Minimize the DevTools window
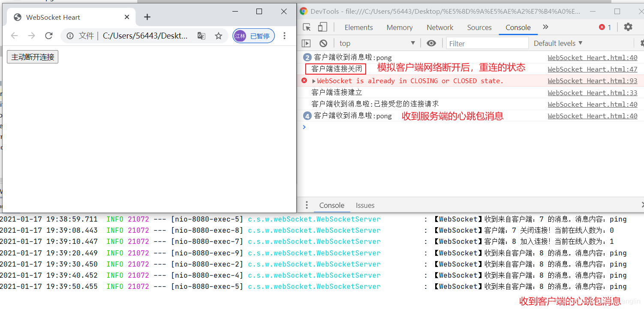Viewport: 644px width, 309px height. (x=593, y=12)
